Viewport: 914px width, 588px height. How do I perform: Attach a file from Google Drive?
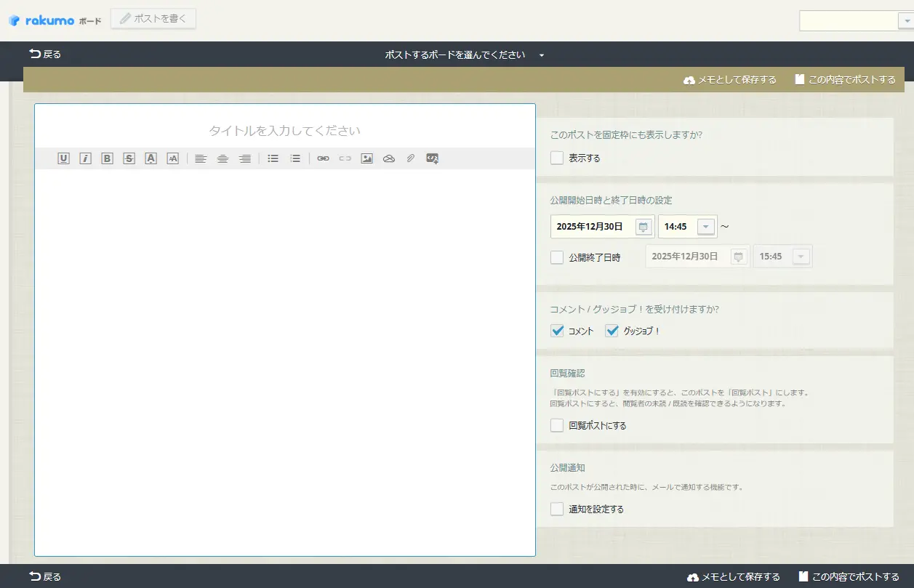[389, 158]
